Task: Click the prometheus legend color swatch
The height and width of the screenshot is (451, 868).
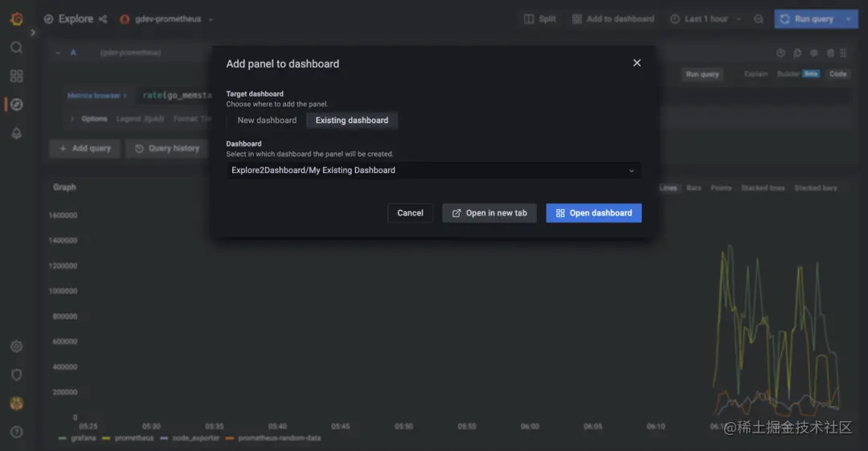Action: tap(106, 438)
